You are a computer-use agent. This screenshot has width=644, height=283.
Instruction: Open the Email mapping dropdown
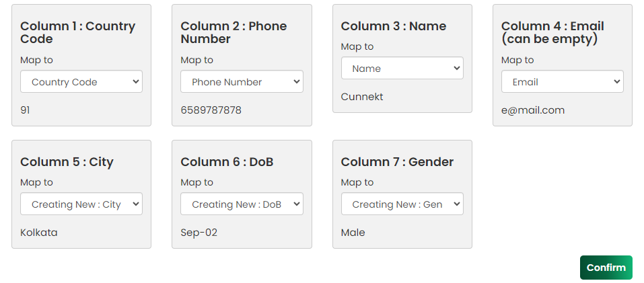tap(563, 81)
